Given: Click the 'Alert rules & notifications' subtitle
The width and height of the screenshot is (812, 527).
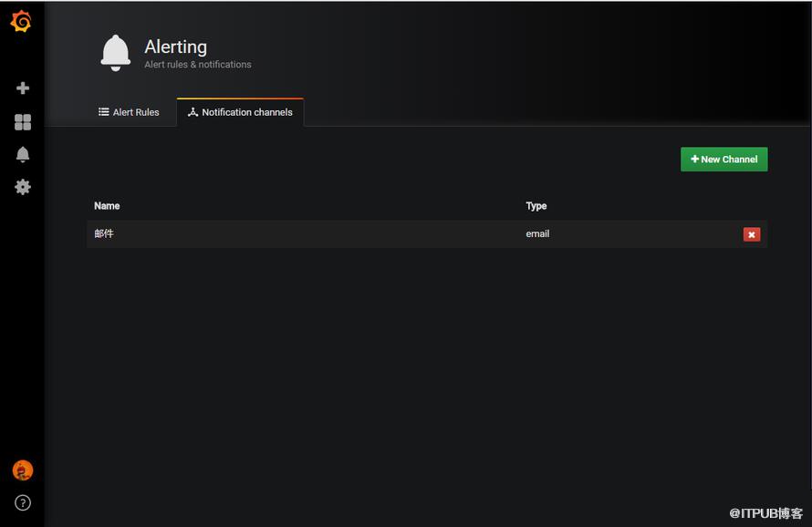Looking at the screenshot, I should click(x=198, y=65).
